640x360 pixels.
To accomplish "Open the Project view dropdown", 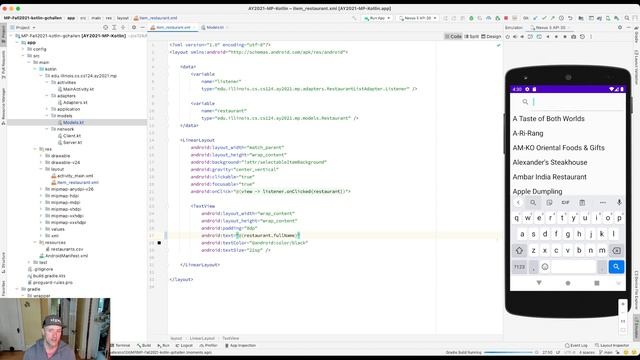I will pyautogui.click(x=23, y=27).
